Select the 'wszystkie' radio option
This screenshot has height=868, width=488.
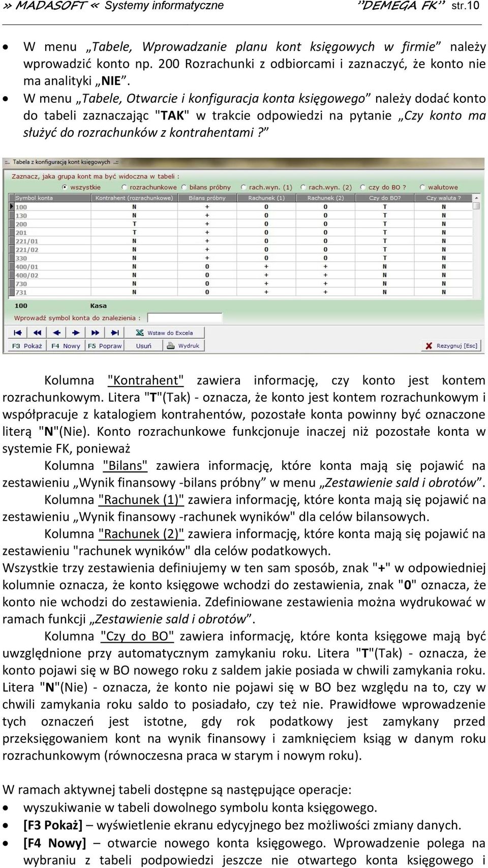(81, 187)
